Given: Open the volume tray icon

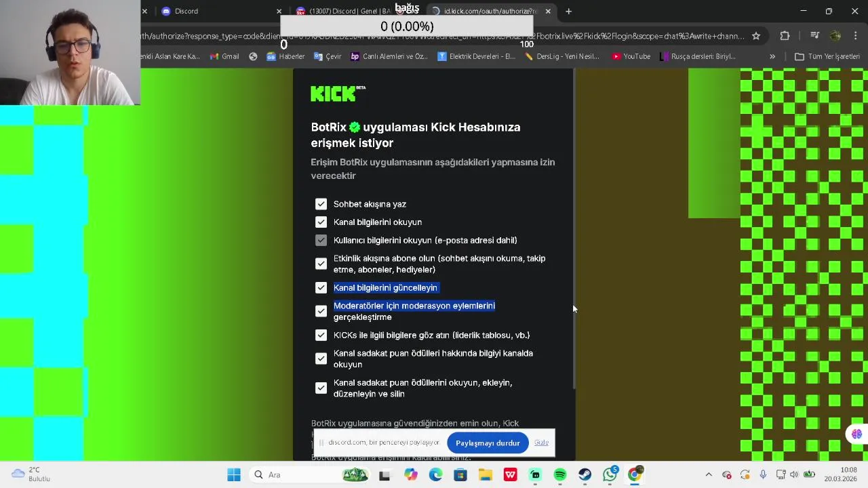Looking at the screenshot, I should click(794, 474).
